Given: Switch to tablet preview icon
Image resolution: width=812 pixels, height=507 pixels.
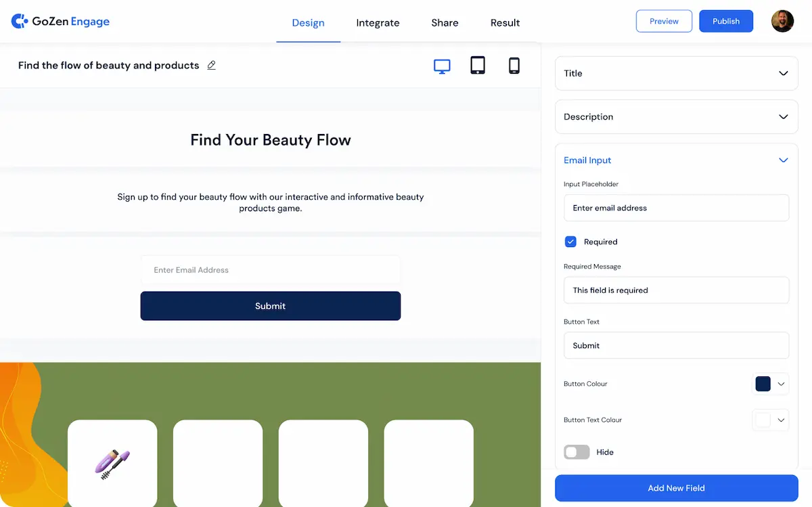Looking at the screenshot, I should [x=478, y=66].
